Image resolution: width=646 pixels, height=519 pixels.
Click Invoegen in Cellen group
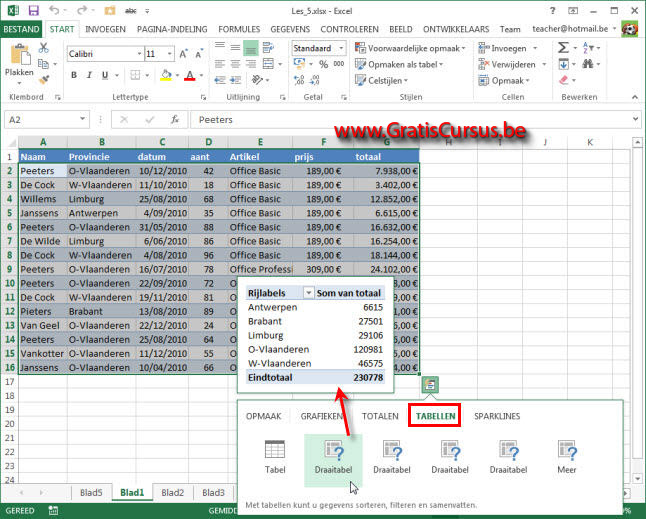click(x=508, y=48)
